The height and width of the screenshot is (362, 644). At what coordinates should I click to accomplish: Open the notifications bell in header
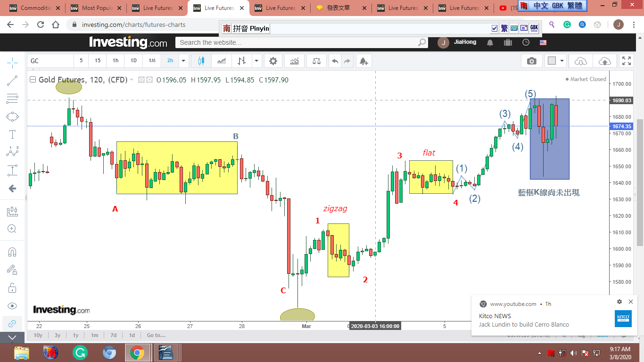click(x=490, y=42)
